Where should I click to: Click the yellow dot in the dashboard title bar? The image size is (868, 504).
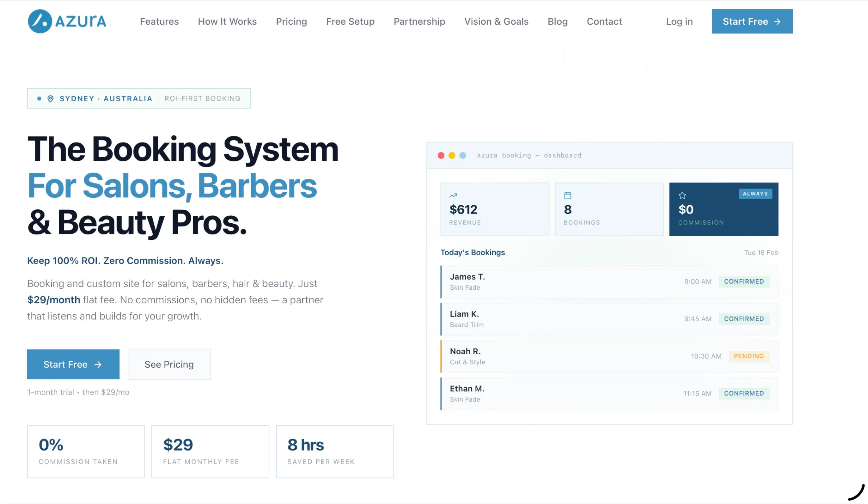[452, 155]
